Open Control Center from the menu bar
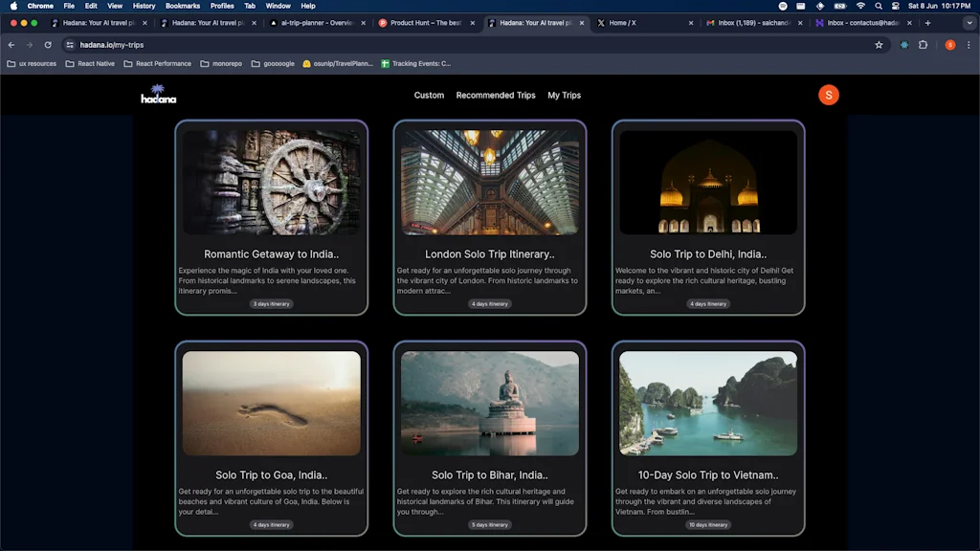This screenshot has width=980, height=551. [x=896, y=6]
